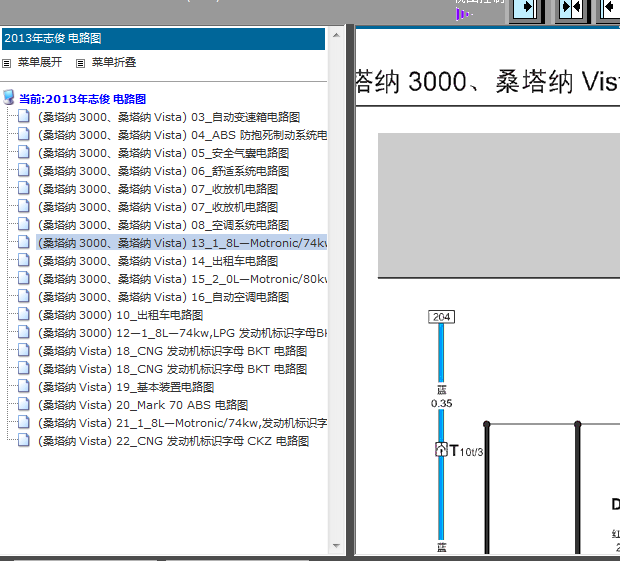Click the 2013年志俊 电路图 blue header bar
620x561 pixels.
pyautogui.click(x=163, y=38)
